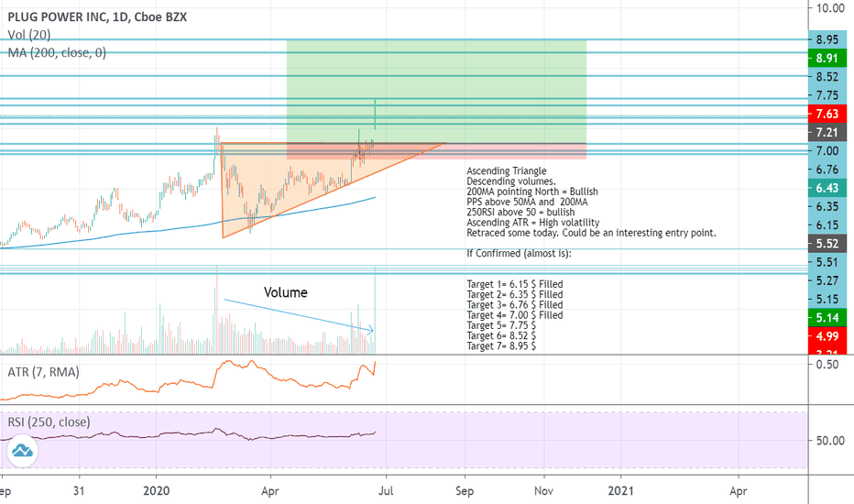Click the green 5.14 price label
This screenshot has height=504, width=854.
click(827, 318)
